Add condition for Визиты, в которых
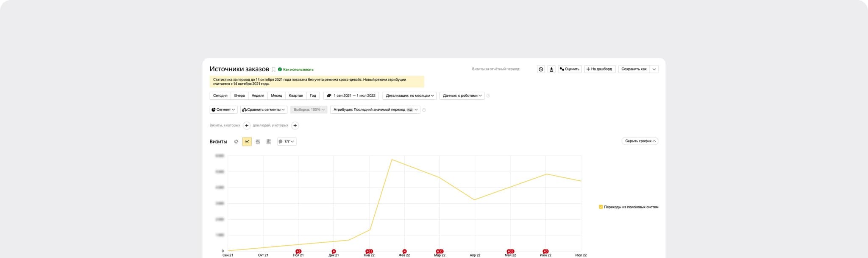This screenshot has height=258, width=868. (x=247, y=126)
